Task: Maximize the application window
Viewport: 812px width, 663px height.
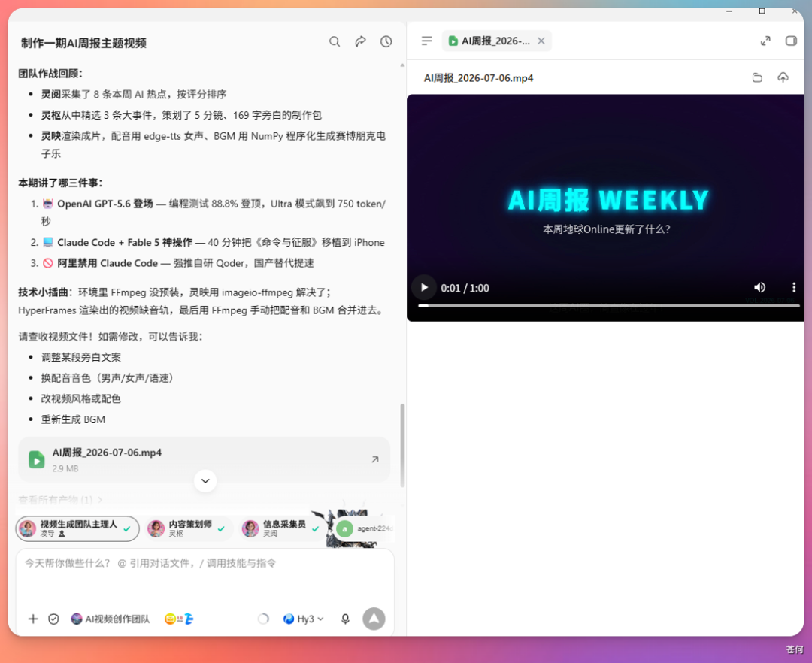Action: 762,11
